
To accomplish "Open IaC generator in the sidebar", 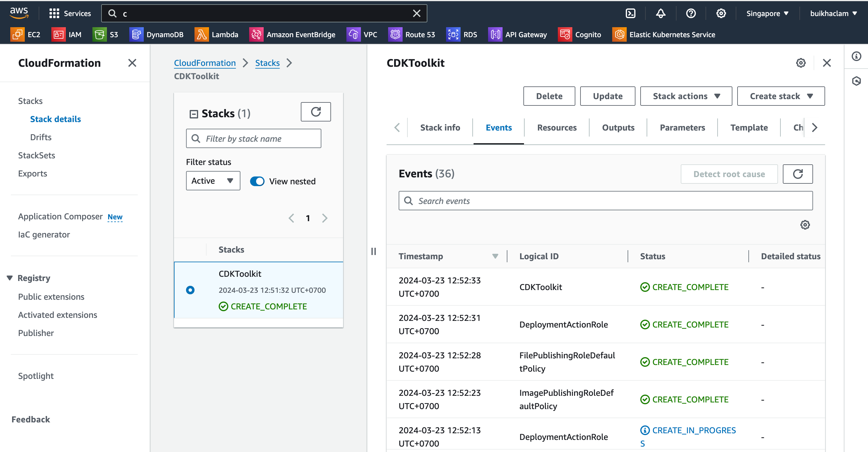I will coord(44,234).
